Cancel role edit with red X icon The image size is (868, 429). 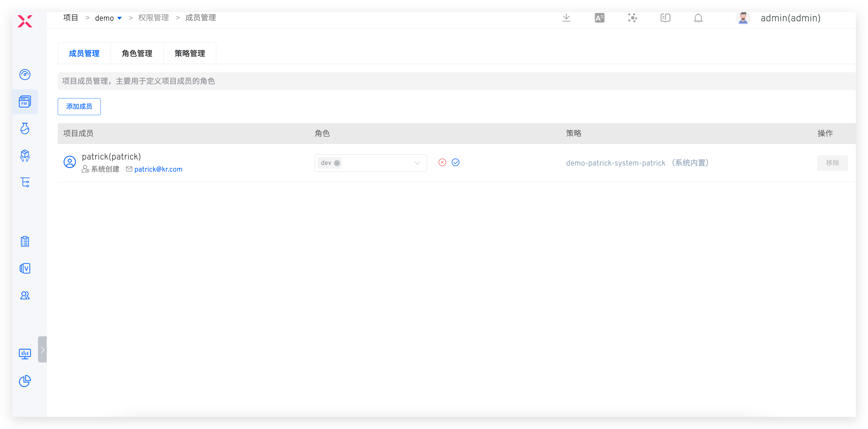(x=442, y=163)
